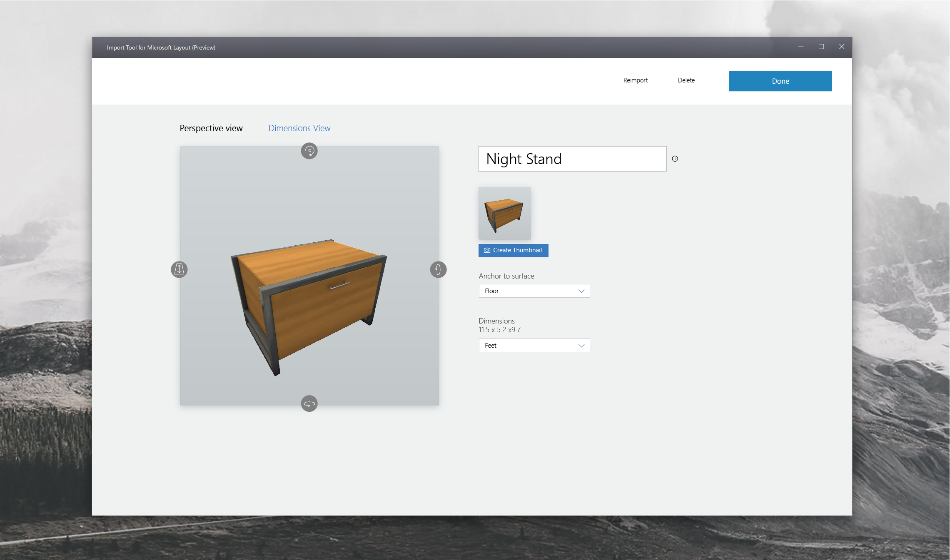Click the Done button
The width and height of the screenshot is (950, 560).
point(780,81)
